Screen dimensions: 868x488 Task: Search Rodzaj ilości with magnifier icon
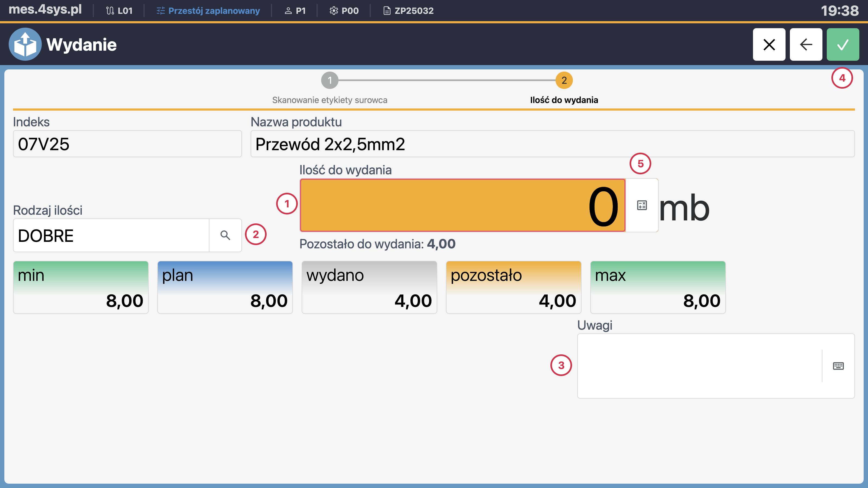225,235
